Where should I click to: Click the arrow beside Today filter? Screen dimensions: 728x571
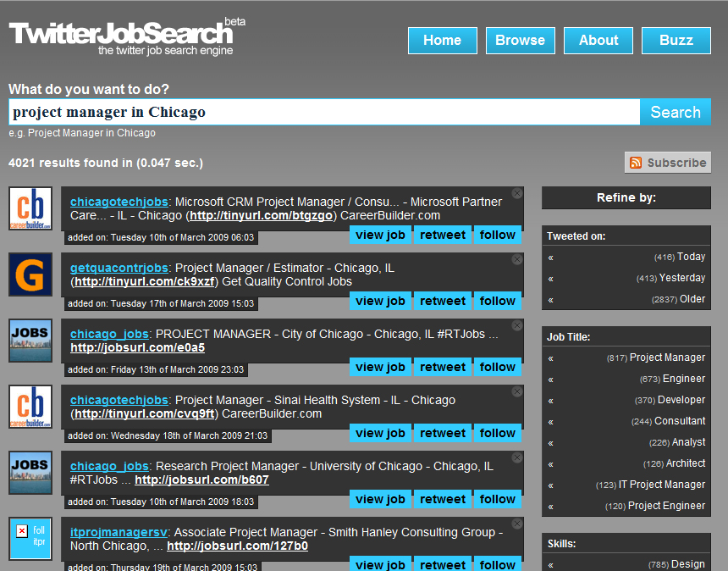coord(550,258)
